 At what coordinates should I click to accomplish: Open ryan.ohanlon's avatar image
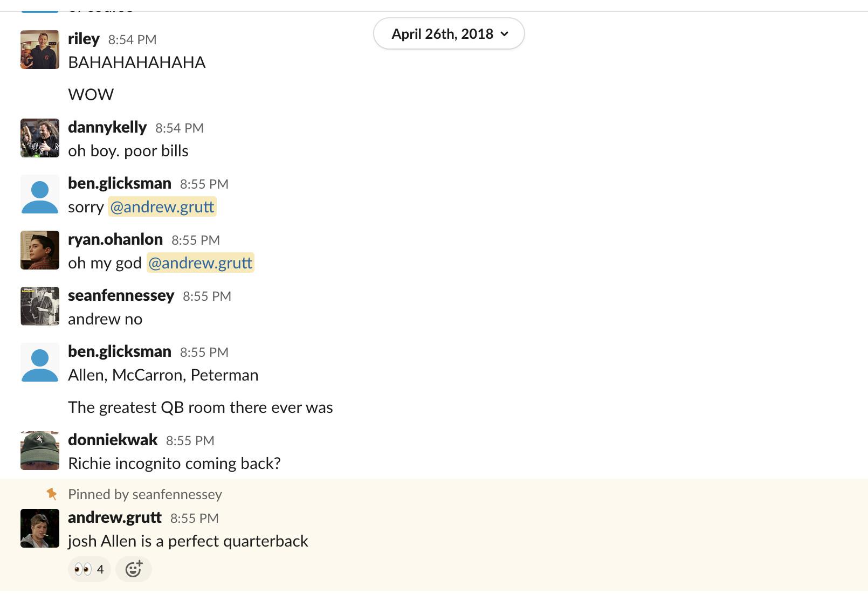[39, 250]
